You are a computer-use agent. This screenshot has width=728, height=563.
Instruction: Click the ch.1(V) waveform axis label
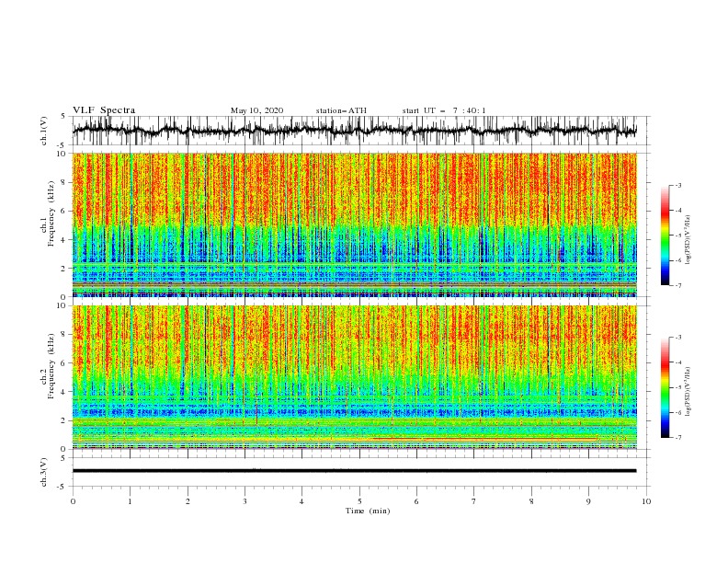point(44,131)
